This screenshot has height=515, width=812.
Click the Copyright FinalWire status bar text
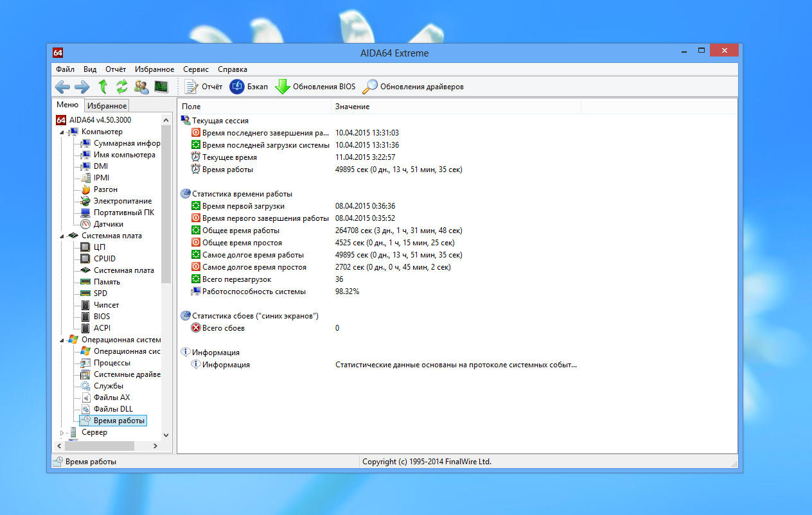(x=427, y=462)
